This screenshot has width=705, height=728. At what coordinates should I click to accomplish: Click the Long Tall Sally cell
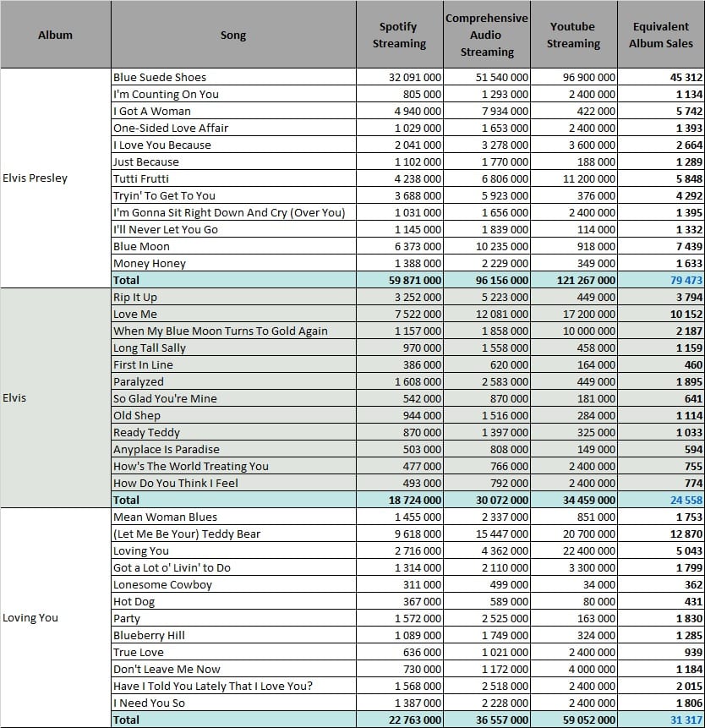point(233,348)
